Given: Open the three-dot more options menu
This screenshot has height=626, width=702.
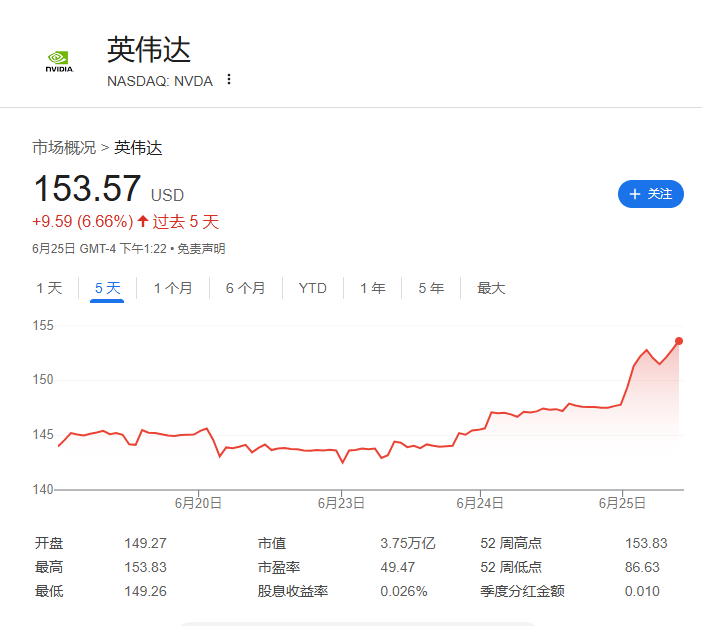Looking at the screenshot, I should click(x=229, y=79).
